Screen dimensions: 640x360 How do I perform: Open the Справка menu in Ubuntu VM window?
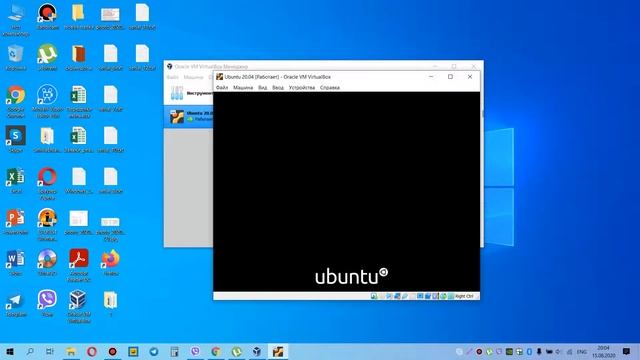330,87
